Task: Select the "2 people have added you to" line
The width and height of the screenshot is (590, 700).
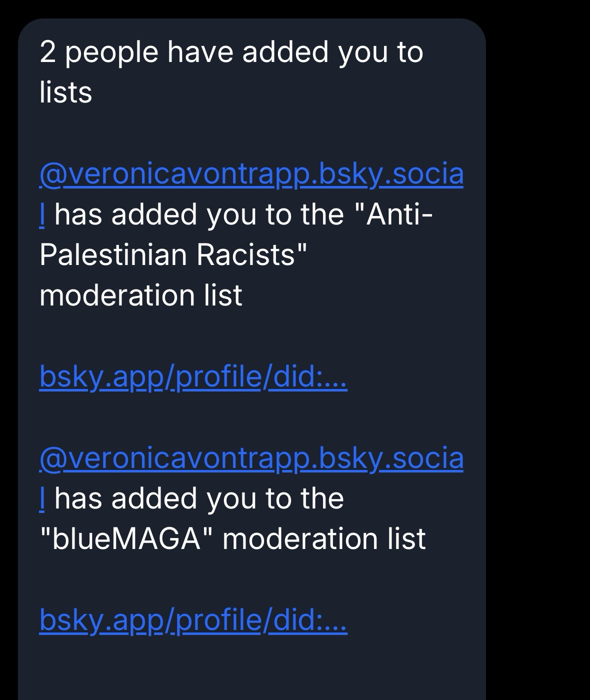Action: (x=231, y=52)
